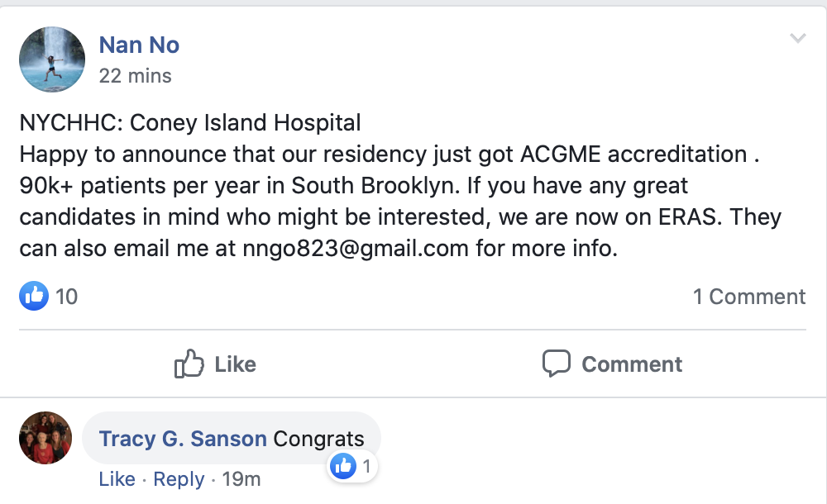Expand the post options chevron menu
This screenshot has height=504, width=827.
coord(797,38)
